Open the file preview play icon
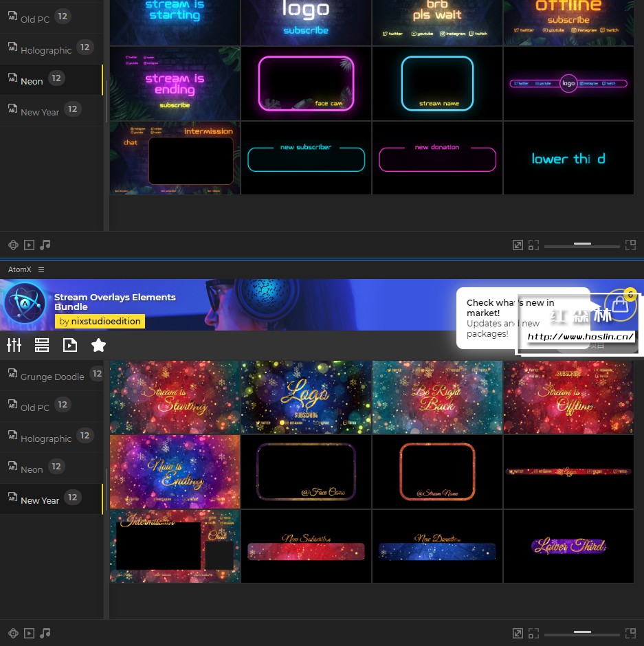The image size is (644, 646). (x=69, y=345)
